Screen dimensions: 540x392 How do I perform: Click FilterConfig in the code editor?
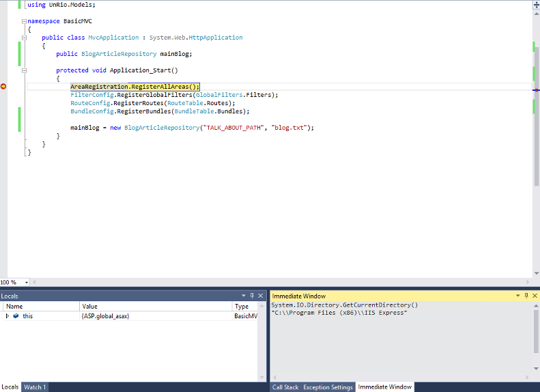click(92, 95)
